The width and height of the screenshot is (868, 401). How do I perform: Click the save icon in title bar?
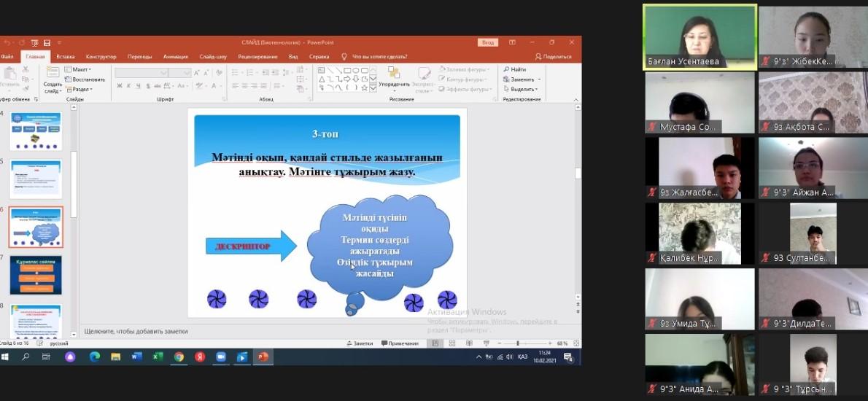point(47,42)
